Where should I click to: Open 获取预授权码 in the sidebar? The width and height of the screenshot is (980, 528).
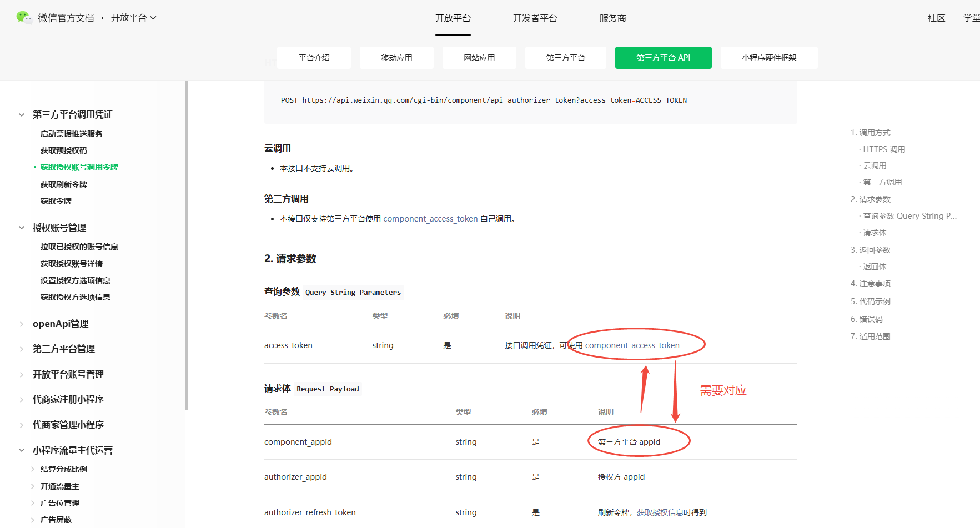[64, 150]
